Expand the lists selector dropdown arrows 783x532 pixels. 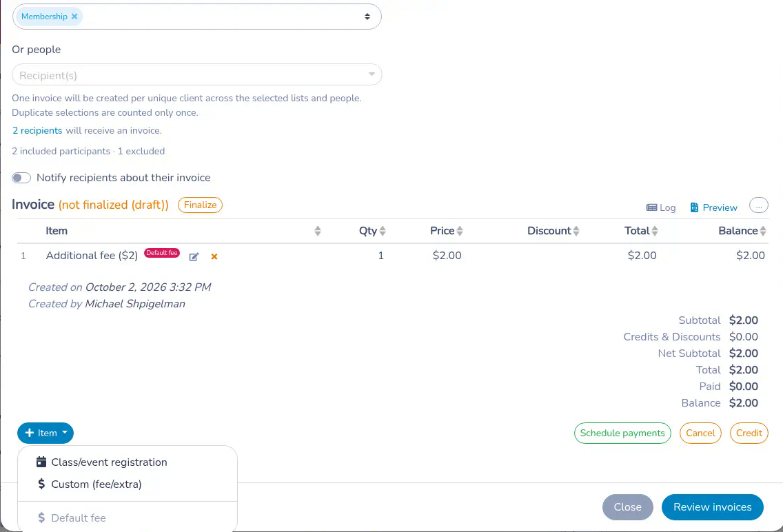pyautogui.click(x=367, y=17)
